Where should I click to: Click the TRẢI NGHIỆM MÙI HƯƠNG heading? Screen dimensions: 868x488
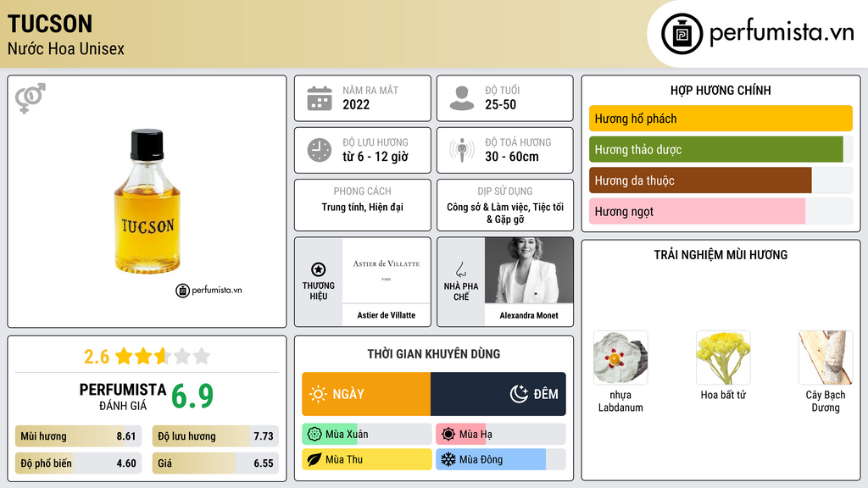(x=721, y=255)
